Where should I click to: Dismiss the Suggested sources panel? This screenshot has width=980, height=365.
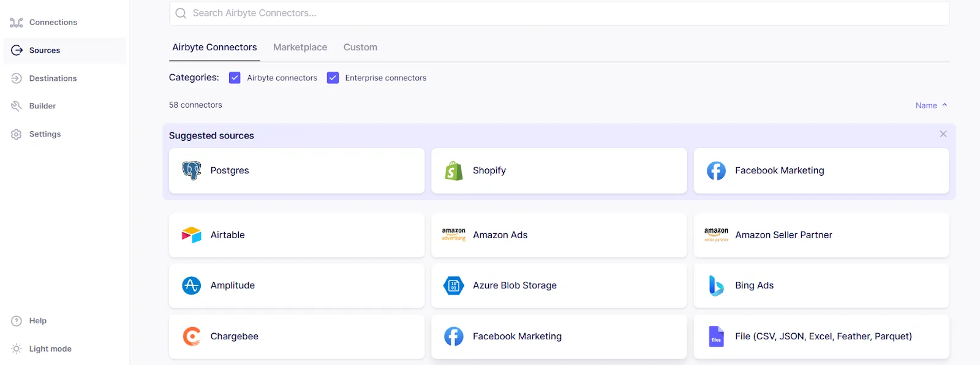click(943, 134)
